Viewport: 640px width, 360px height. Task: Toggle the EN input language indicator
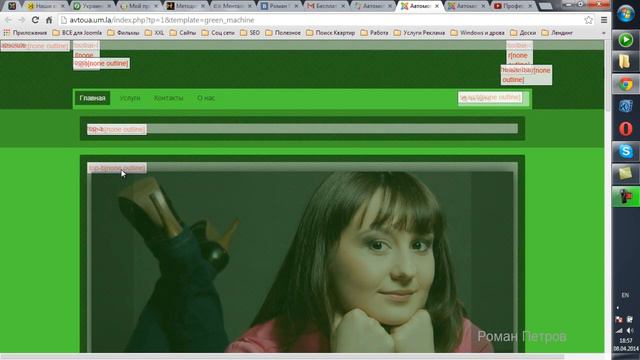[625, 295]
